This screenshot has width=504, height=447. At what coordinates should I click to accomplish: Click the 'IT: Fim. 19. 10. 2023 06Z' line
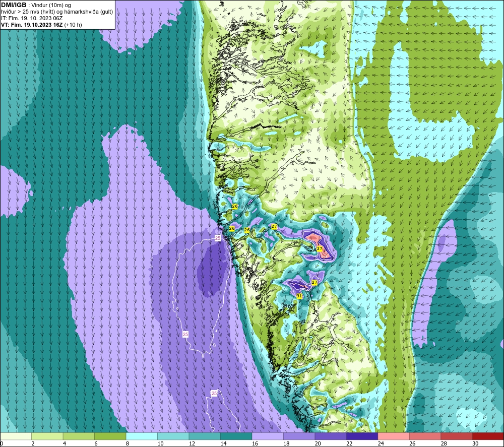32,18
